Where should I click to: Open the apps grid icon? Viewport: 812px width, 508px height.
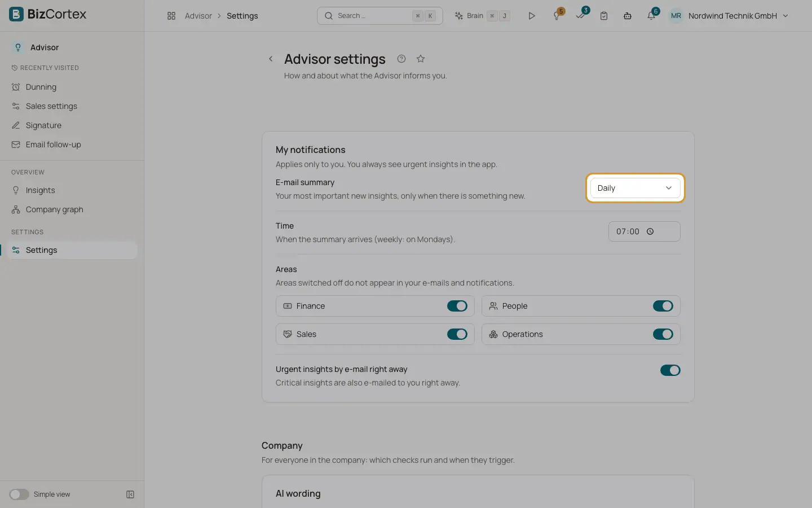(171, 16)
